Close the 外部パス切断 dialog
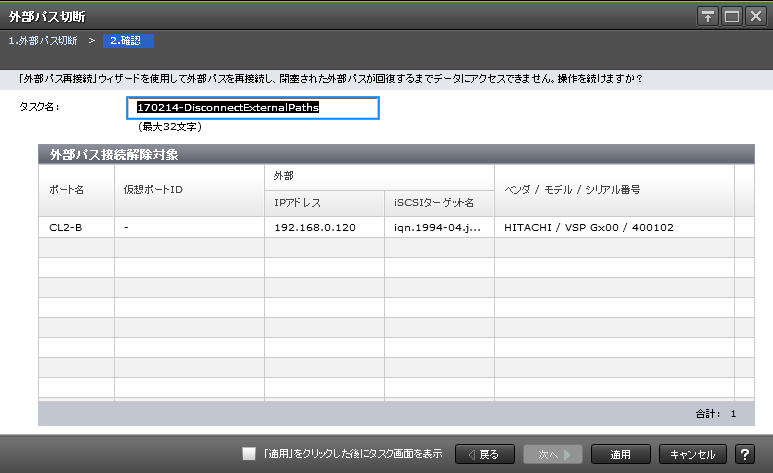Viewport: 773px width, 473px height. point(756,17)
